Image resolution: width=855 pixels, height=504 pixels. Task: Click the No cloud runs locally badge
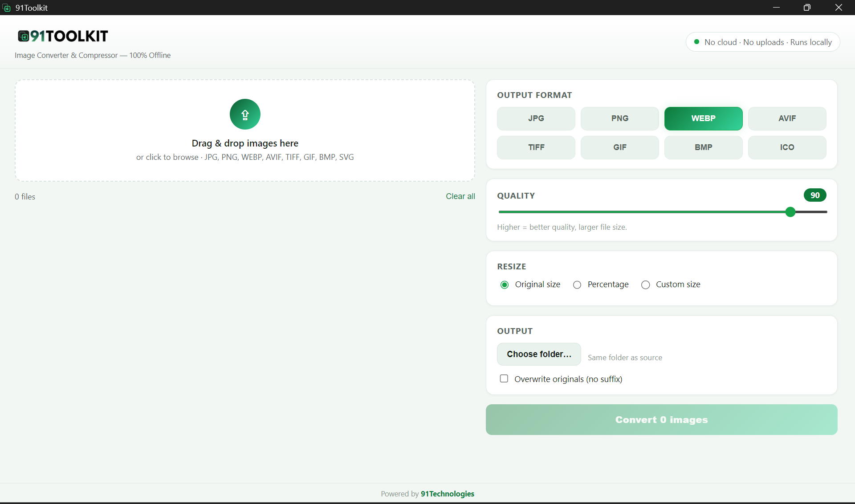click(x=763, y=42)
